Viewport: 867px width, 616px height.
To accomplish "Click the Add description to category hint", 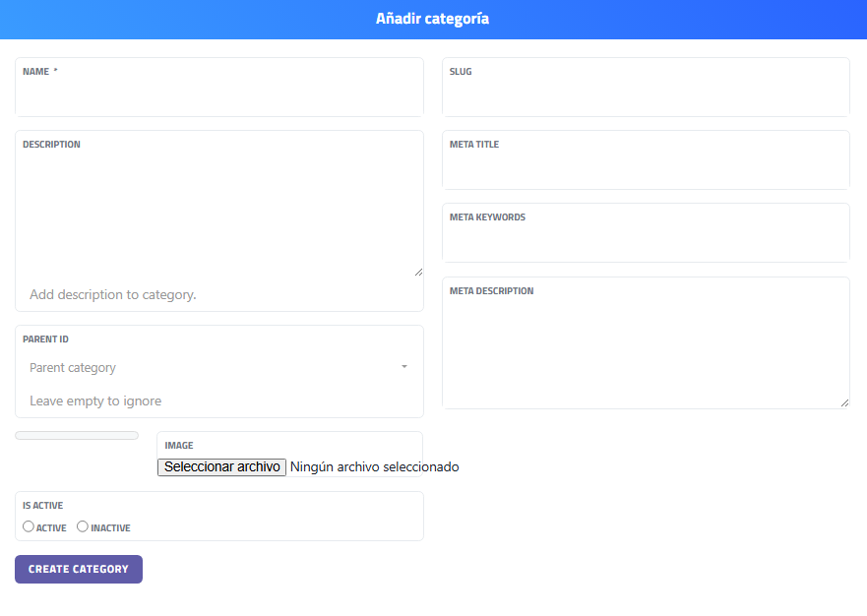I will click(113, 294).
